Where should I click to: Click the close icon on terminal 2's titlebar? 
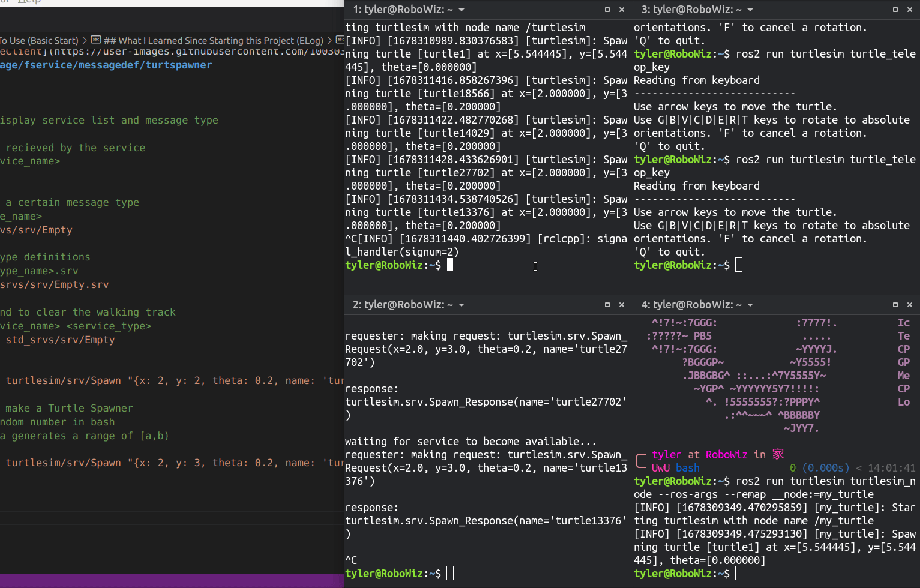point(622,304)
